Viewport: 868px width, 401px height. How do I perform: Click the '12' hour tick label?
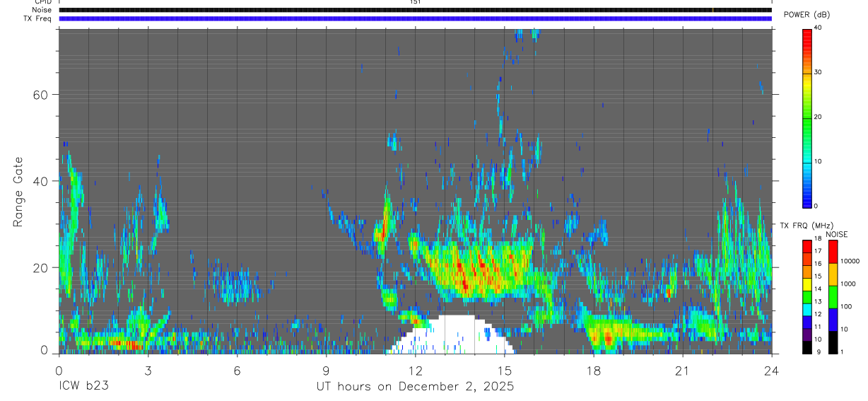415,370
